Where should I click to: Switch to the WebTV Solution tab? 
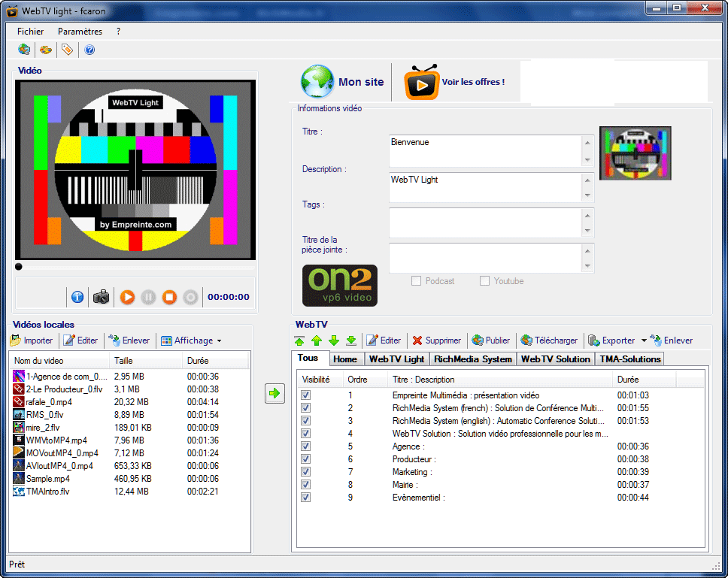[x=556, y=359]
